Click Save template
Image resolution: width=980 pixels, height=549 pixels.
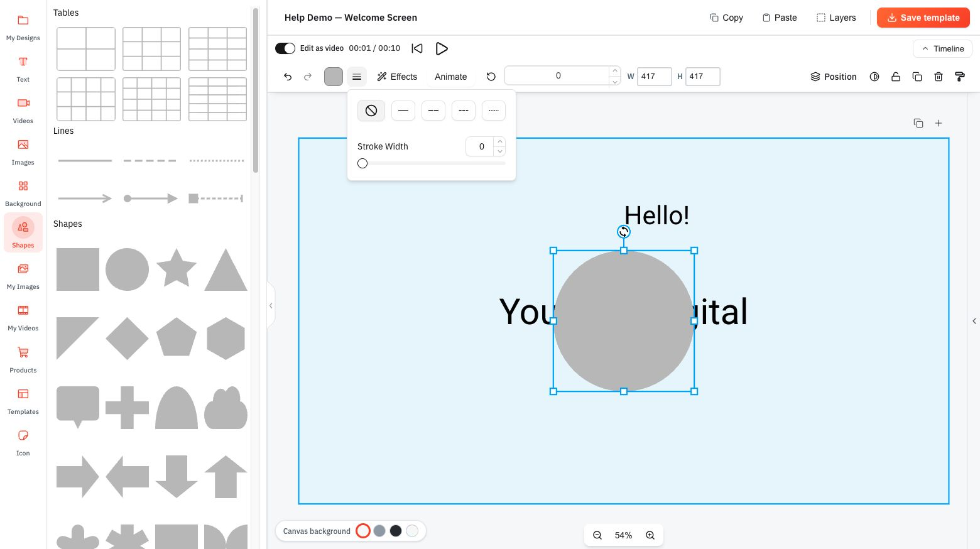923,18
